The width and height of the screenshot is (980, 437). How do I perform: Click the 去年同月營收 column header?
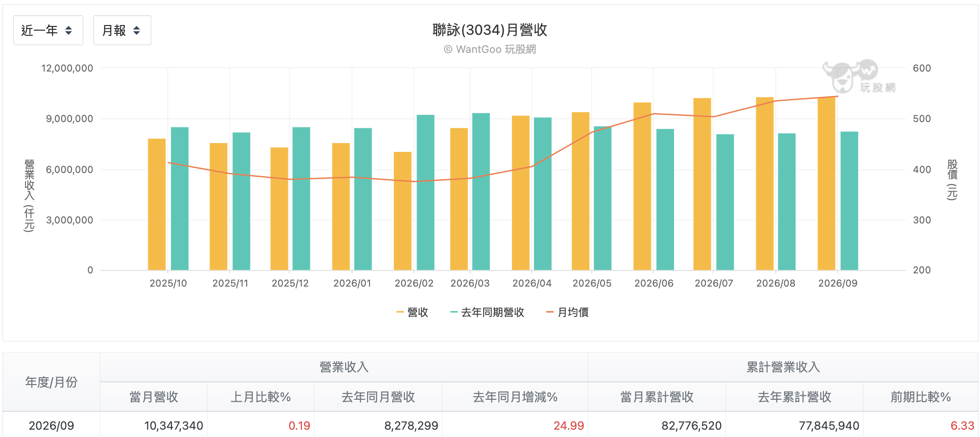pos(378,397)
